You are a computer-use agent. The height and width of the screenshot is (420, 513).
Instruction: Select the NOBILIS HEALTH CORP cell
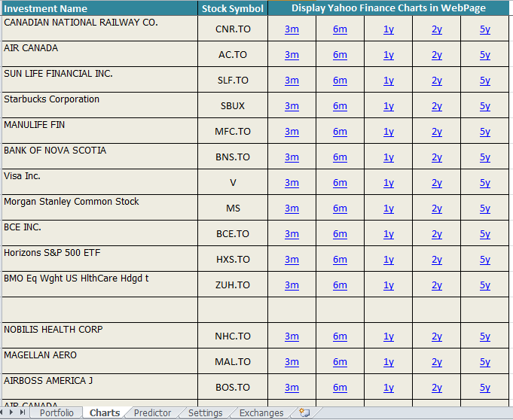[99, 336]
